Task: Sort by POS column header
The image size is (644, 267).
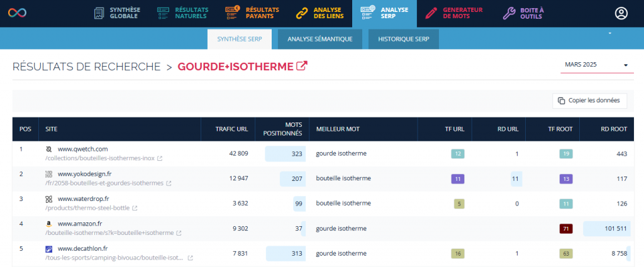Action: [25, 129]
